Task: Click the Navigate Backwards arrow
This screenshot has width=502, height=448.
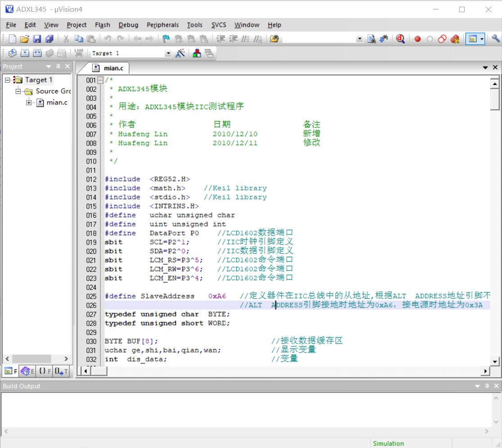Action: click(x=137, y=39)
